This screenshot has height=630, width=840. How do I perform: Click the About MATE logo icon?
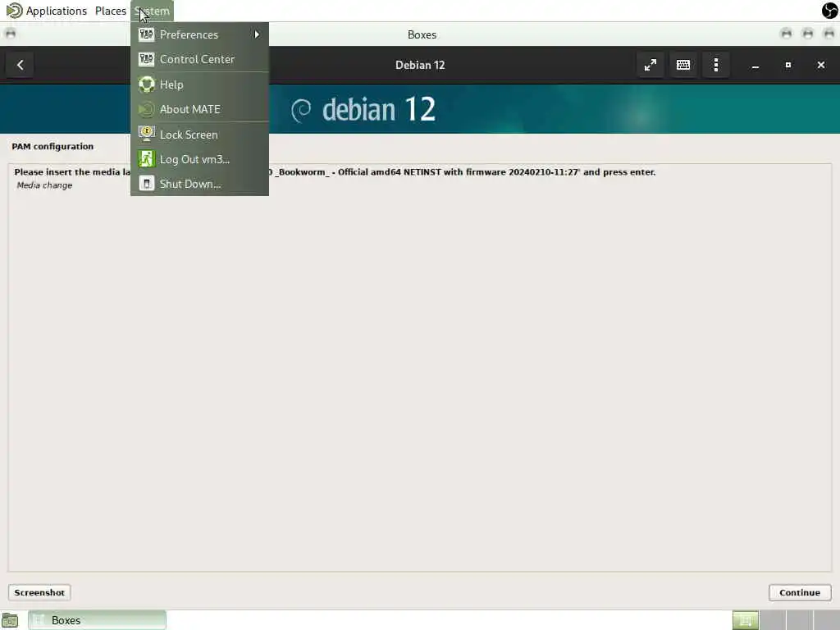pos(146,109)
